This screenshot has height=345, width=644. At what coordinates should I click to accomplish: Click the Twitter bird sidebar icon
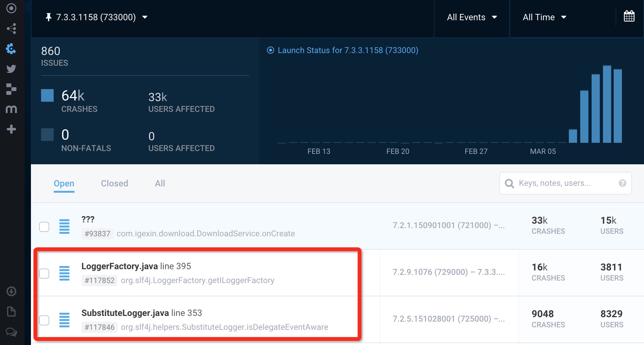point(11,69)
